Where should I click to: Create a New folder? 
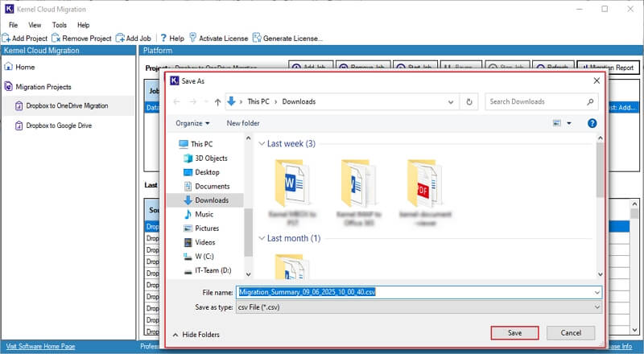243,123
